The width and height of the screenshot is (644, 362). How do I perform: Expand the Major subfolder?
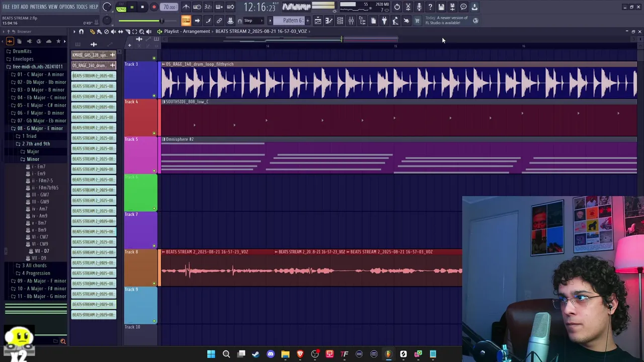pyautogui.click(x=33, y=151)
